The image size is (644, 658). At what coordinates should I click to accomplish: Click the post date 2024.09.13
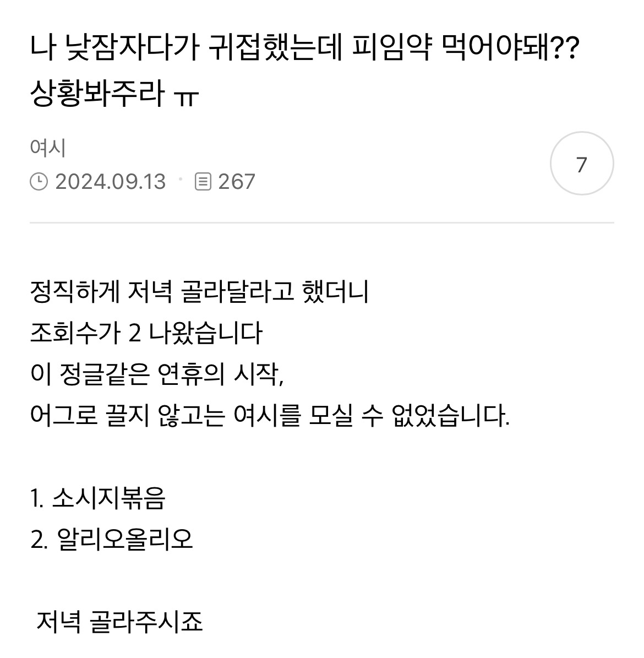coord(110,182)
